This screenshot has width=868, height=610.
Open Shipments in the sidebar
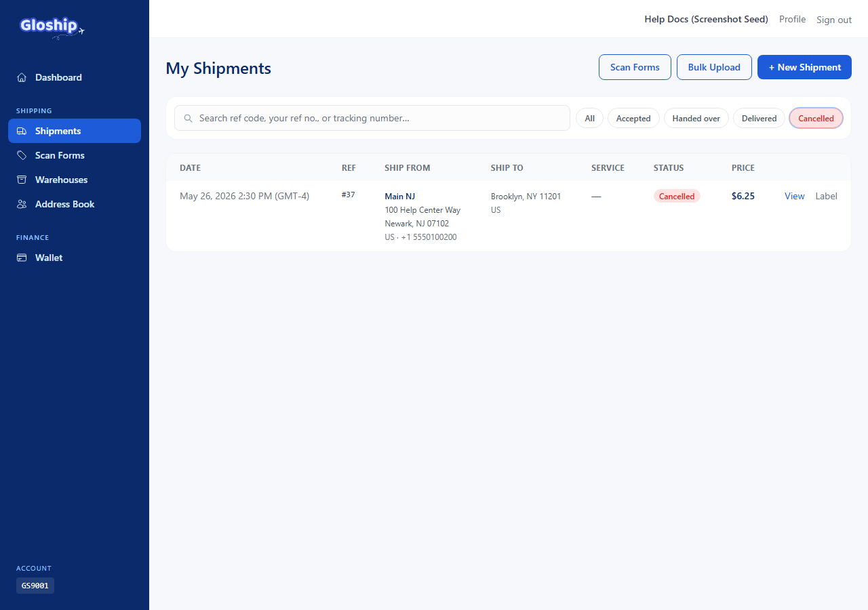tap(75, 131)
